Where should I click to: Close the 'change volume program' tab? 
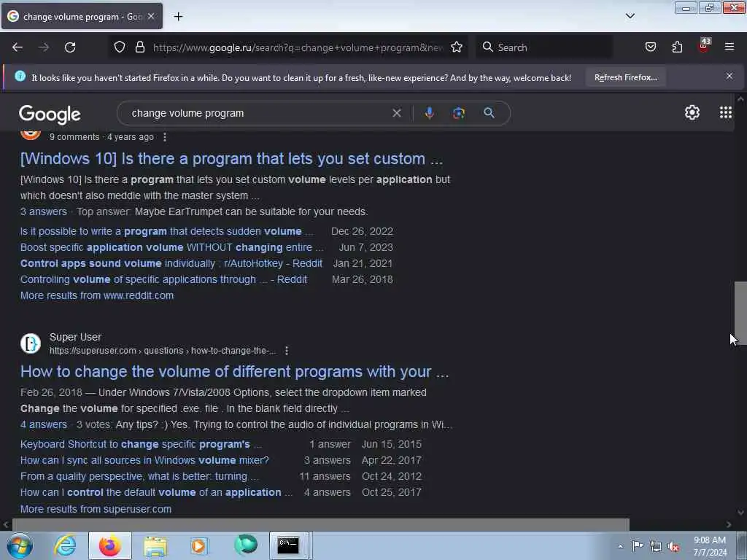click(151, 16)
